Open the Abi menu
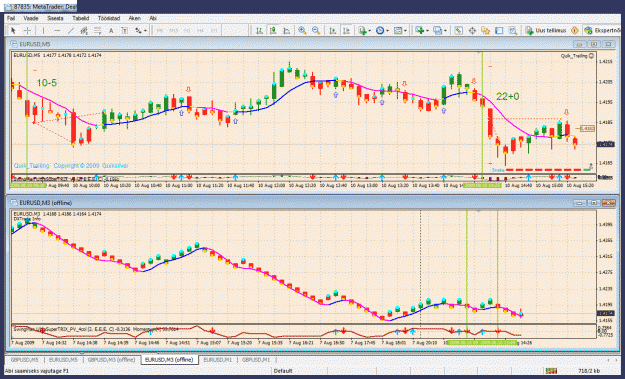Viewport: 625px width, 379px height. pos(153,18)
